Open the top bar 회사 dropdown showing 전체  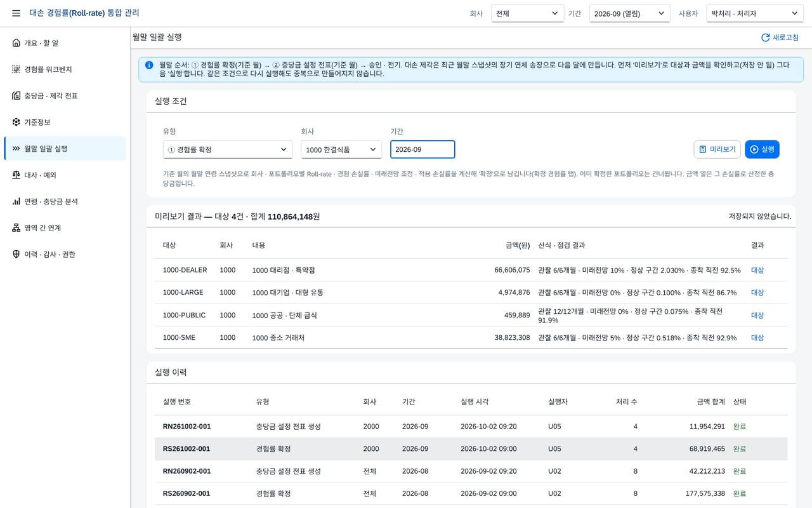pyautogui.click(x=528, y=13)
